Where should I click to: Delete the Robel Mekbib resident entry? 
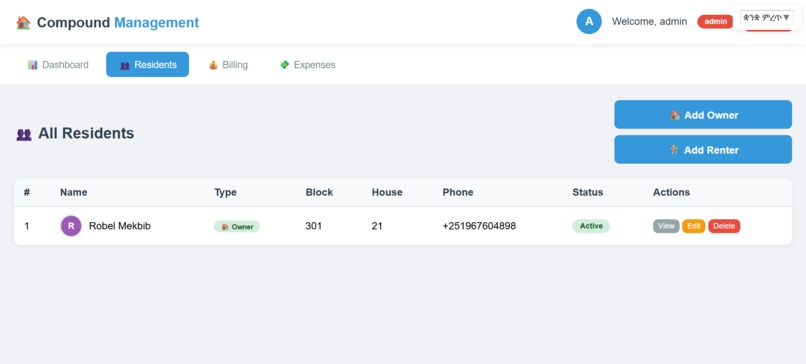pos(724,226)
